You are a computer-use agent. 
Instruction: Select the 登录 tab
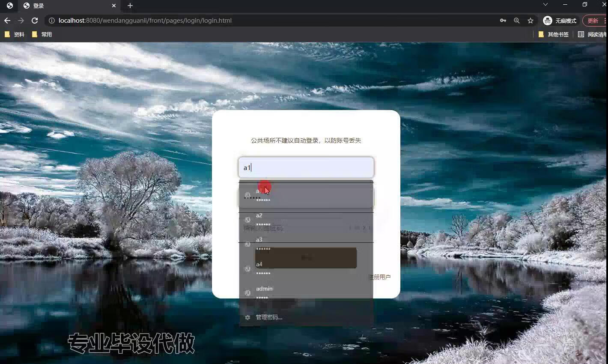(69, 6)
